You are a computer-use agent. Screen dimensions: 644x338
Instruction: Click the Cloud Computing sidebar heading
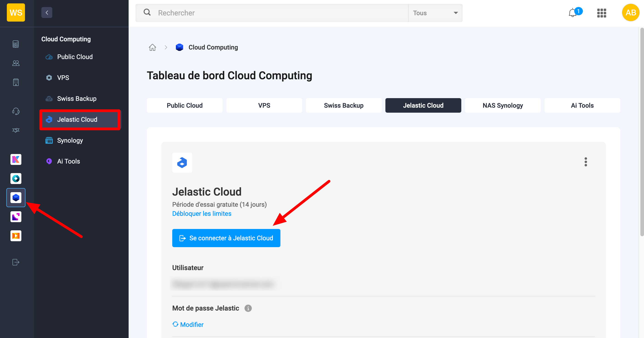[66, 39]
